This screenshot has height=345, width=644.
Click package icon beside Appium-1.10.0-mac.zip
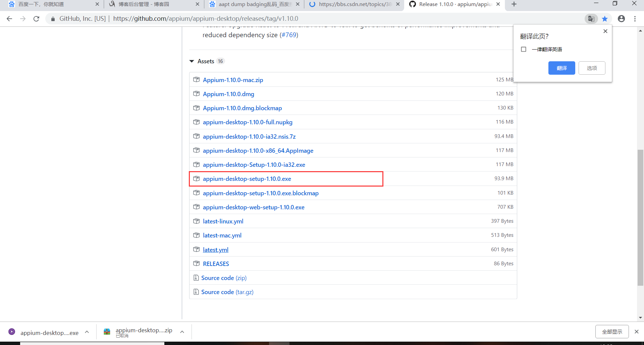click(197, 80)
